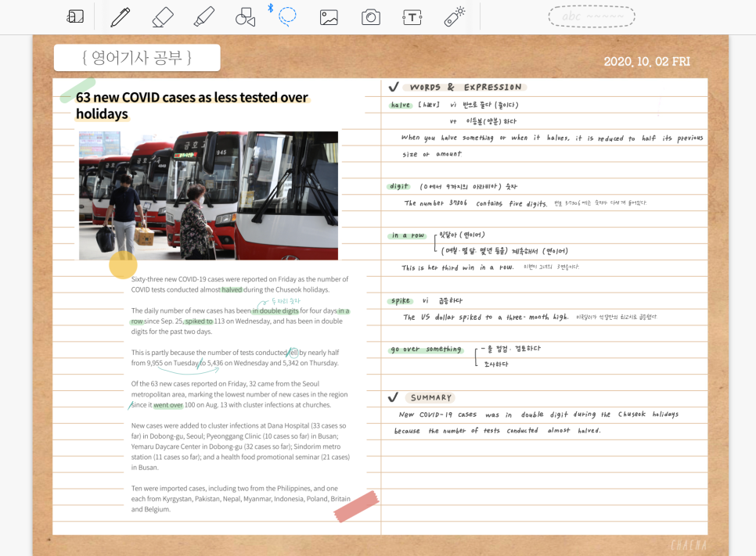The width and height of the screenshot is (756, 556).
Task: Select the Lasso selection tool
Action: point(287,16)
